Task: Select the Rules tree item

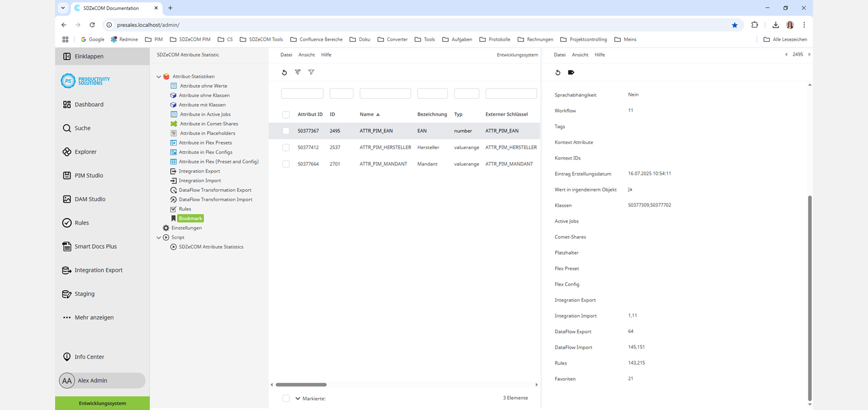Action: point(185,209)
